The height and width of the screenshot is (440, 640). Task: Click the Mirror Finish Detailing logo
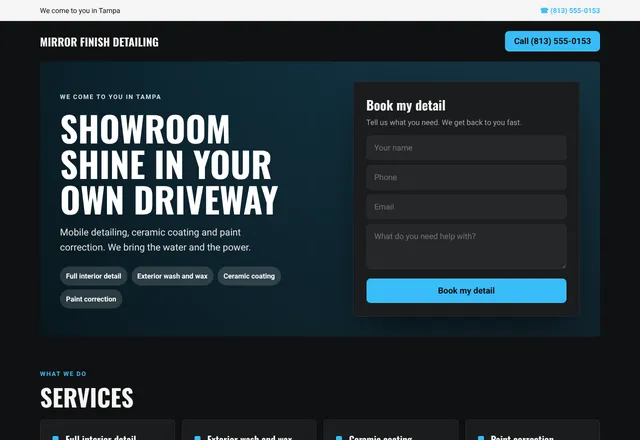pos(99,42)
